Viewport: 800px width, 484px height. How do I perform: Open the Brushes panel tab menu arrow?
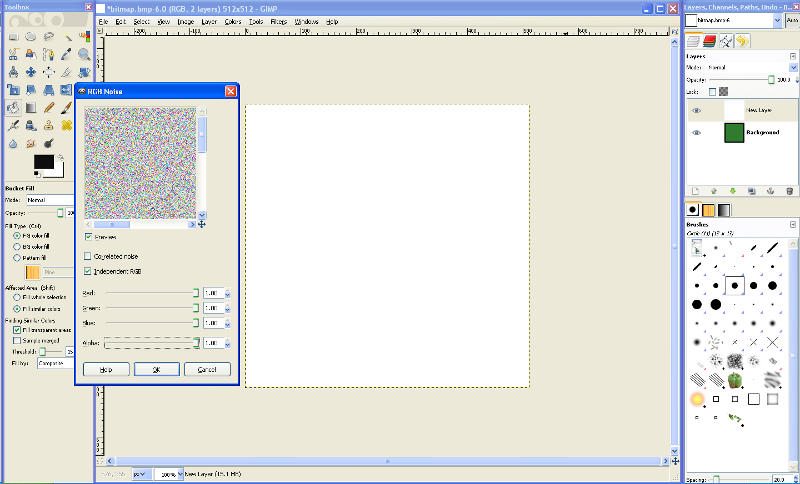coord(793,224)
